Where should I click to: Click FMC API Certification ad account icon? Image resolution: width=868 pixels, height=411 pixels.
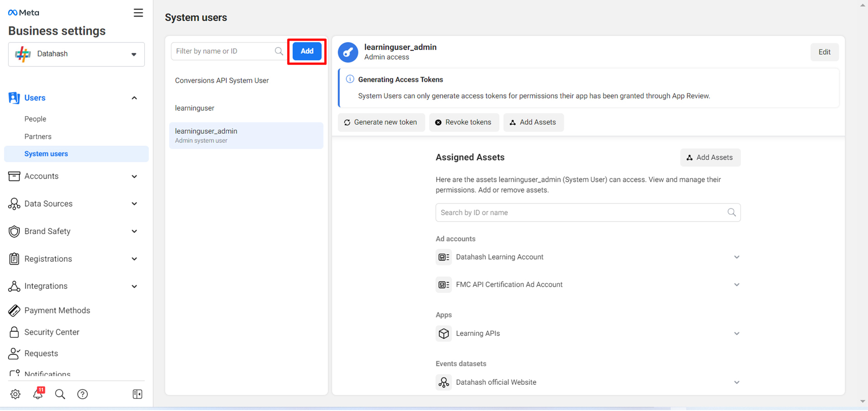(x=444, y=285)
